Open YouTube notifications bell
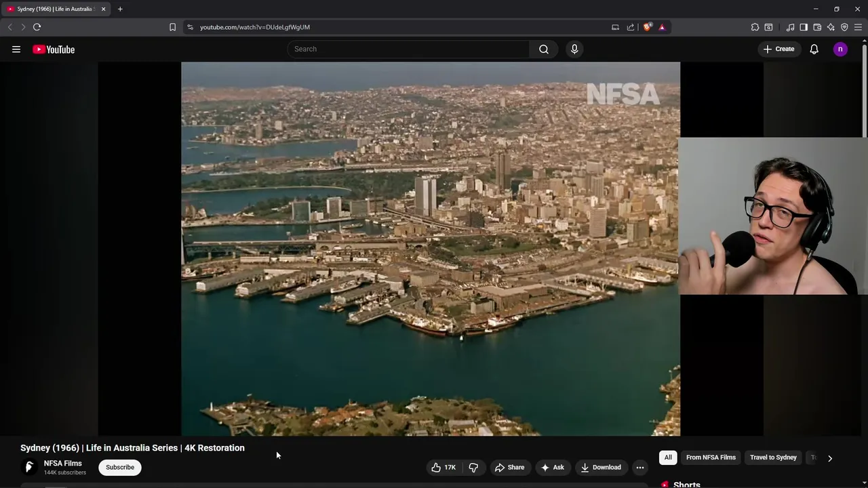Viewport: 868px width, 488px height. tap(814, 49)
